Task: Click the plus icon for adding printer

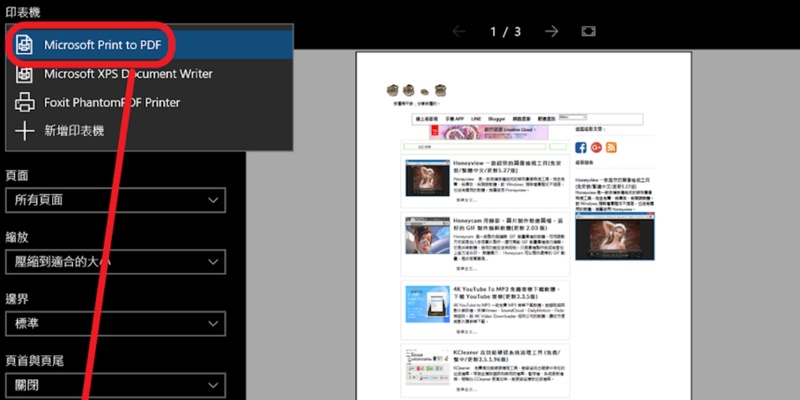Action: [24, 131]
